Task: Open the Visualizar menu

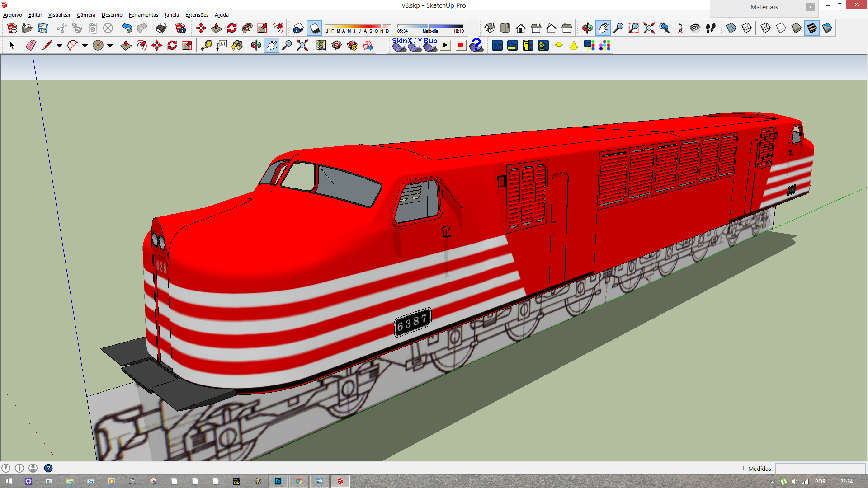Action: pyautogui.click(x=59, y=15)
